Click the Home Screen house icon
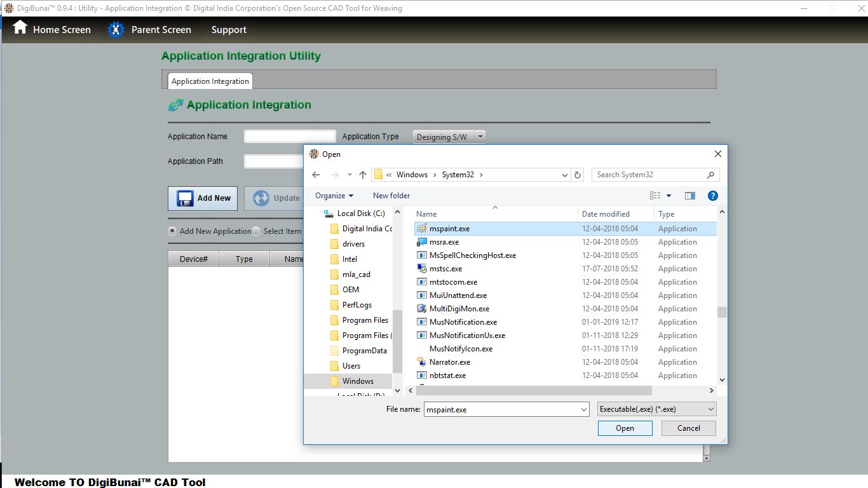The height and width of the screenshot is (488, 868). tap(20, 28)
